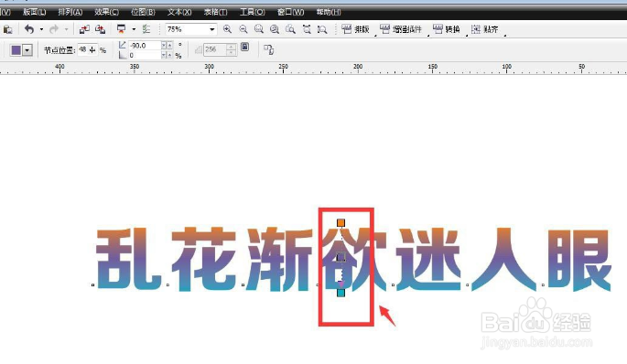Open the undo history dropdown arrow
This screenshot has height=364, width=627.
[x=41, y=29]
